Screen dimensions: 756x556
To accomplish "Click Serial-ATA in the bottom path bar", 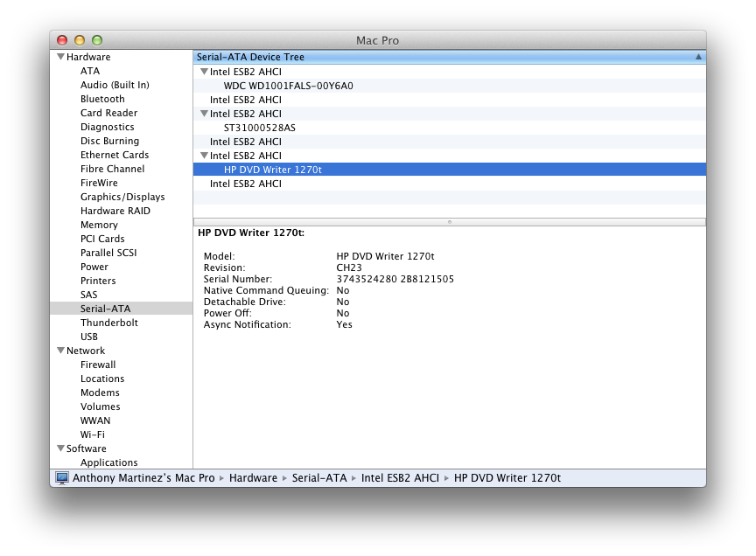I will pos(319,478).
